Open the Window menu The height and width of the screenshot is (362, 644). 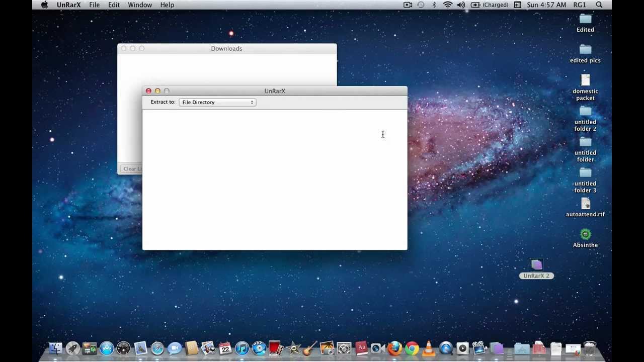point(140,5)
